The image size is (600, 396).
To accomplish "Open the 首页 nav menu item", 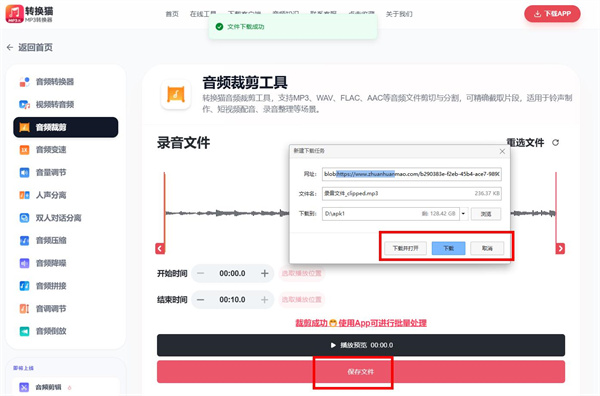I will (x=172, y=14).
